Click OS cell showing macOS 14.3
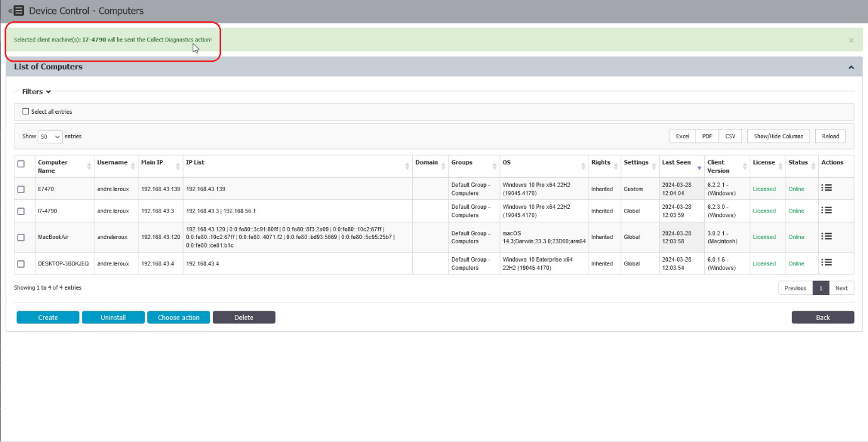Viewport: 868px width, 442px height. pyautogui.click(x=544, y=237)
